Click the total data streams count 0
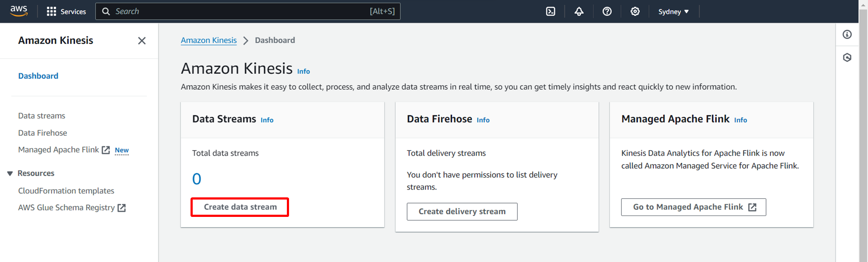 coord(197,179)
